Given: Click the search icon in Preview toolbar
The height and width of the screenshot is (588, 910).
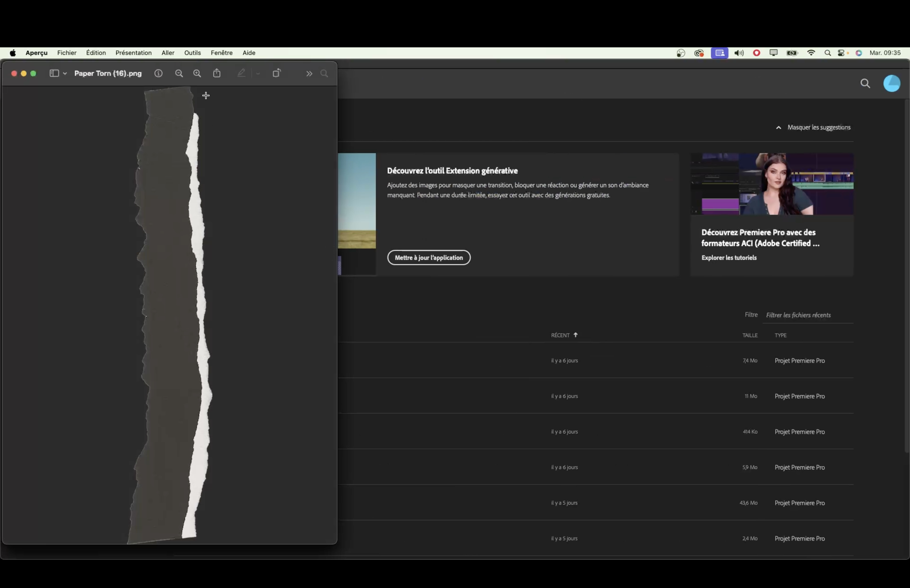Looking at the screenshot, I should pyautogui.click(x=324, y=73).
